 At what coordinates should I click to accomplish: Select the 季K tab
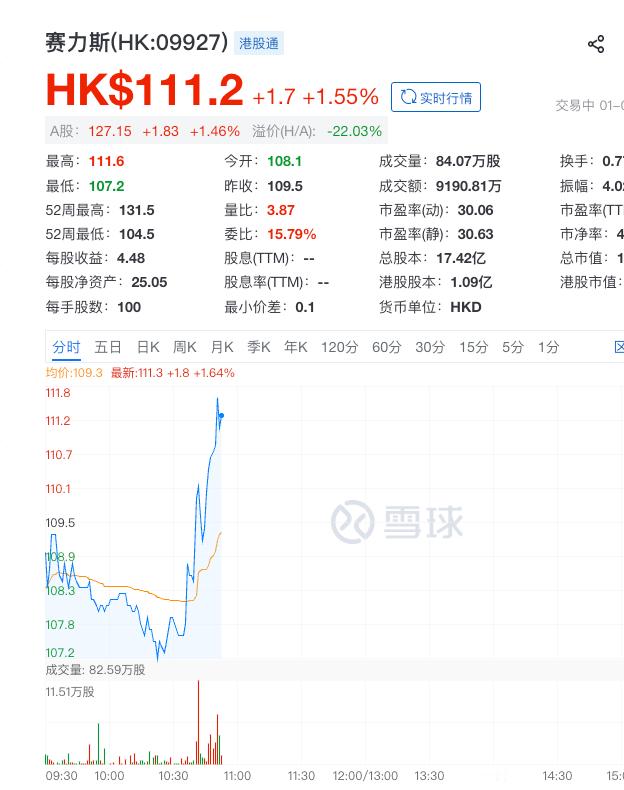coord(259,347)
